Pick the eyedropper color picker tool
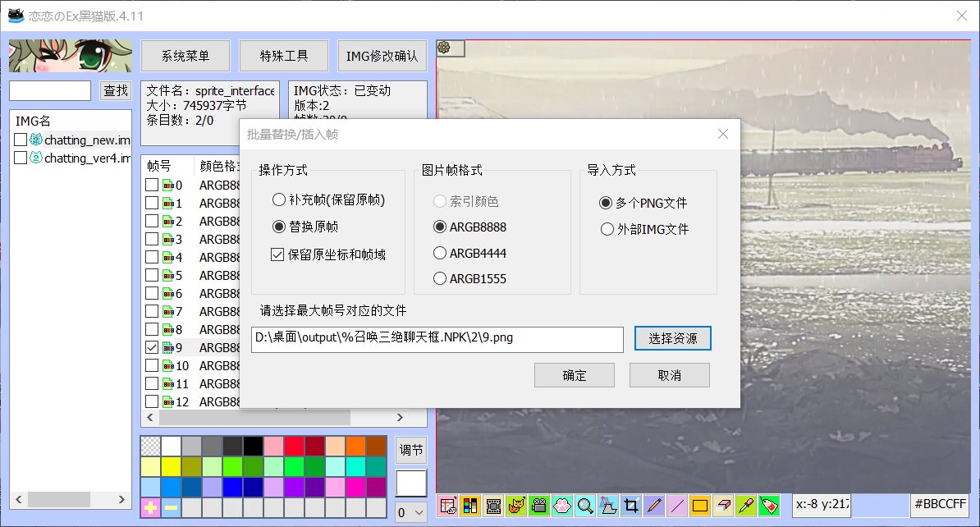 click(x=745, y=506)
